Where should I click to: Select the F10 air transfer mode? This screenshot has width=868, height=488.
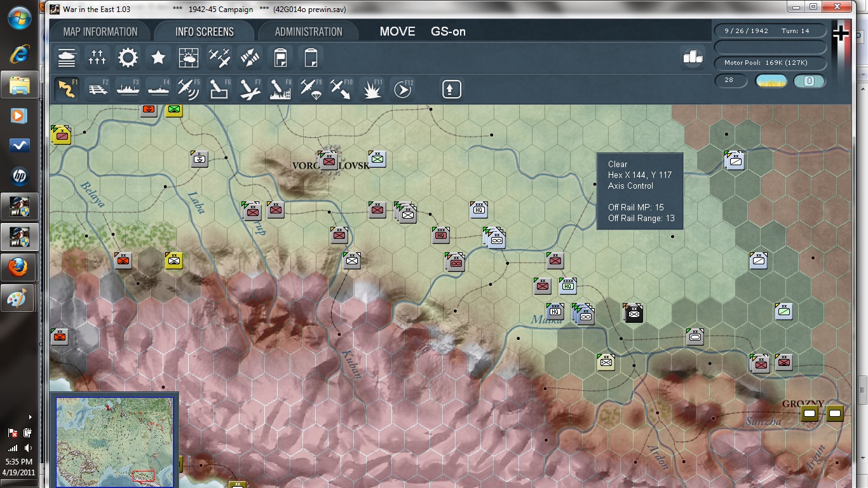[341, 89]
